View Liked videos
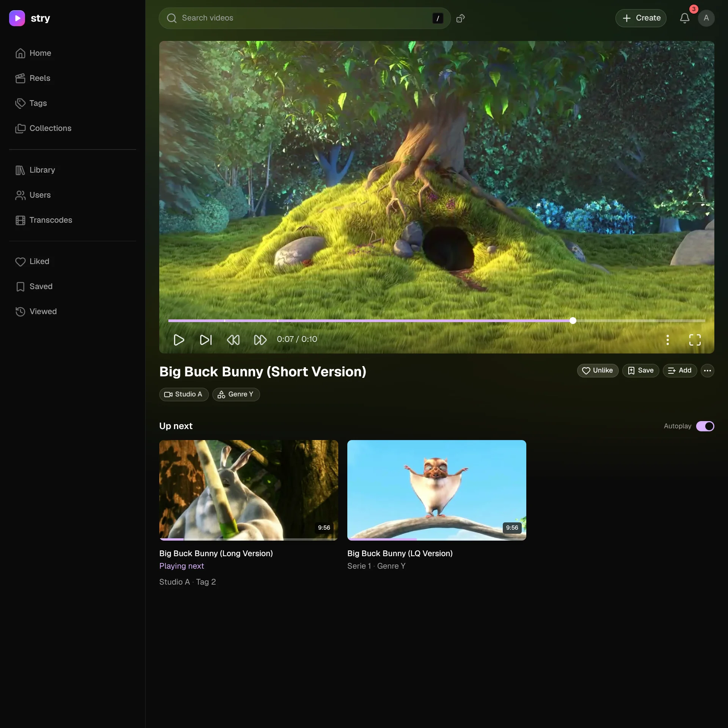This screenshot has width=728, height=728. pyautogui.click(x=72, y=261)
